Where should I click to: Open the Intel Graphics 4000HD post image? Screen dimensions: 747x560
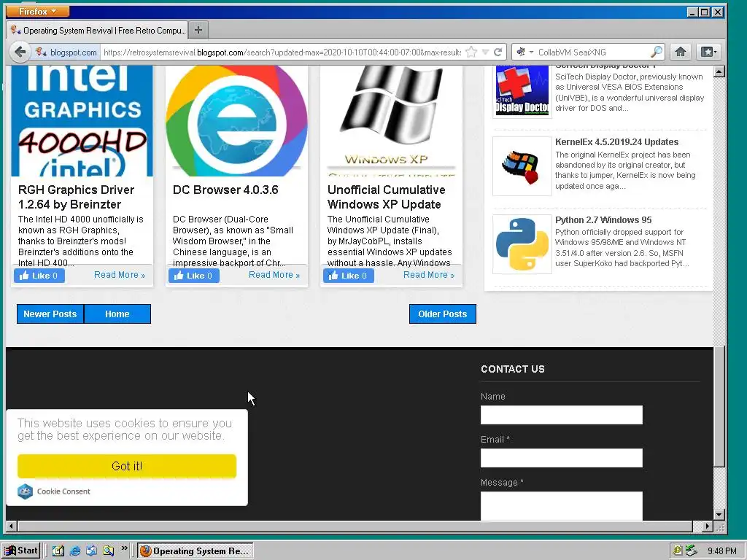(82, 120)
